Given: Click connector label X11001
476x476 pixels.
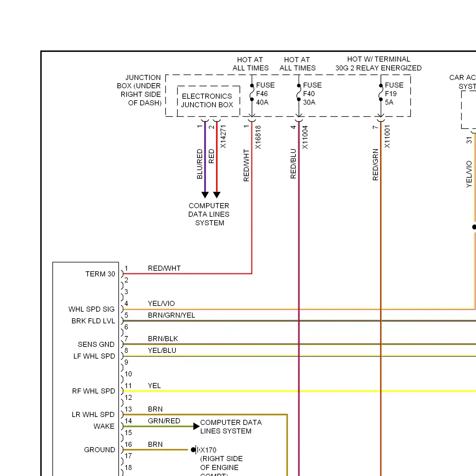Looking at the screenshot, I should (x=387, y=136).
